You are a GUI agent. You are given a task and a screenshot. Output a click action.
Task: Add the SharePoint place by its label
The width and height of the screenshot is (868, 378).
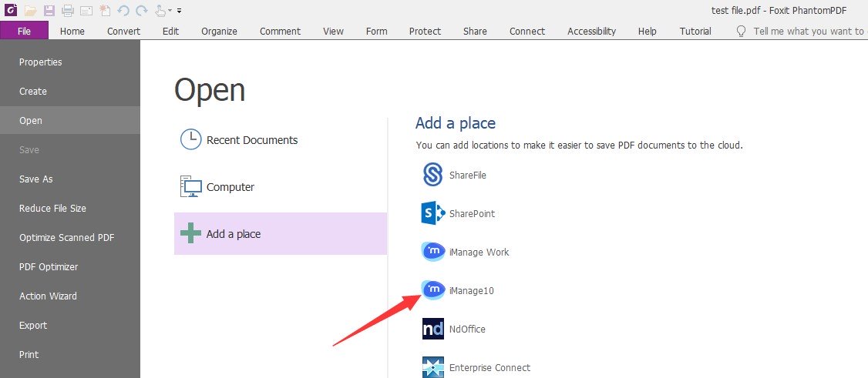pos(473,213)
